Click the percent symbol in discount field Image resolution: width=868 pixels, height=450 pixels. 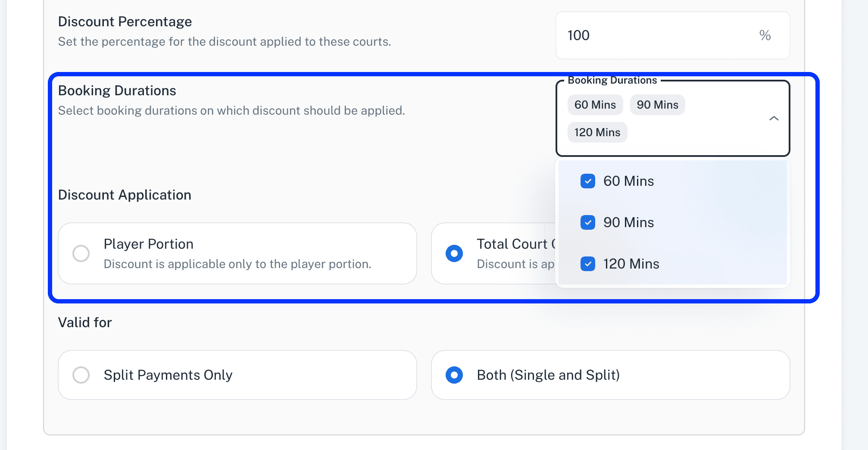(x=765, y=35)
